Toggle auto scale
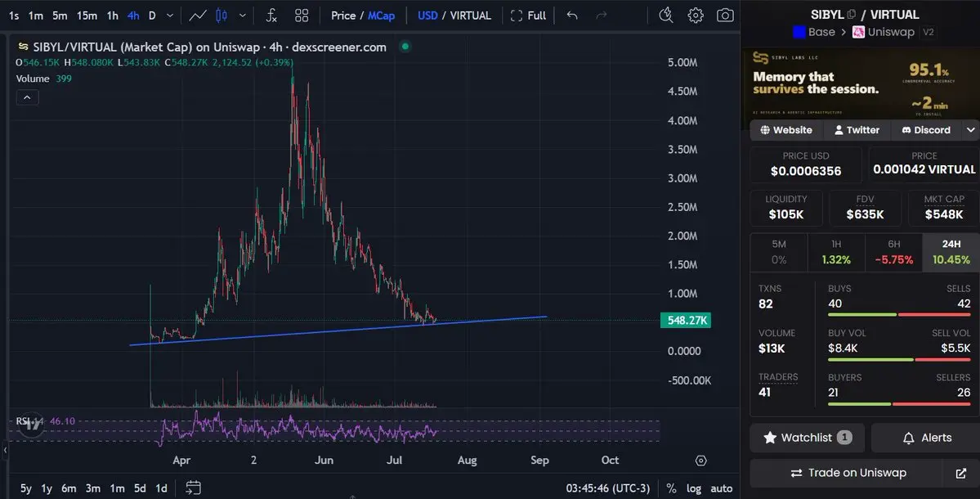 point(721,488)
